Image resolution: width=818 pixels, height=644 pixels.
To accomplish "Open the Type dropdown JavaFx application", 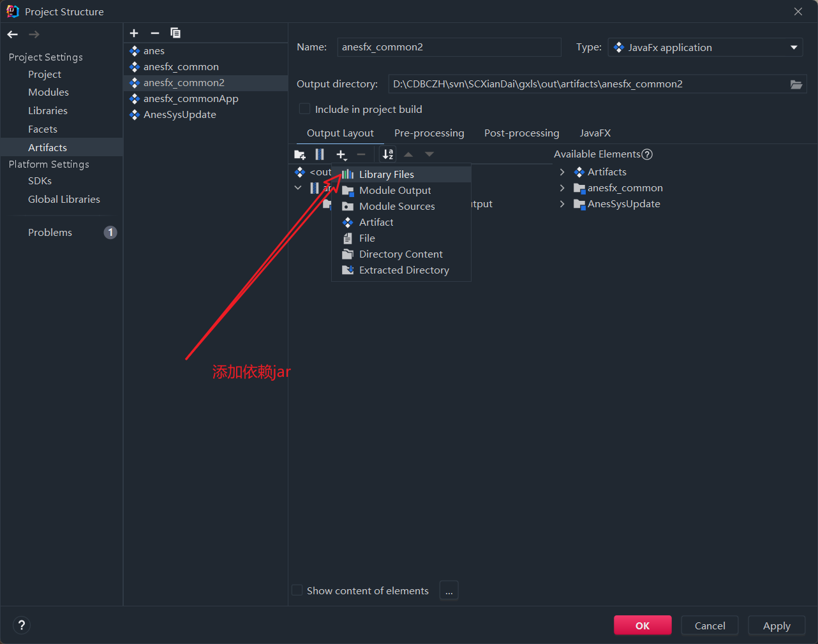I will point(706,47).
